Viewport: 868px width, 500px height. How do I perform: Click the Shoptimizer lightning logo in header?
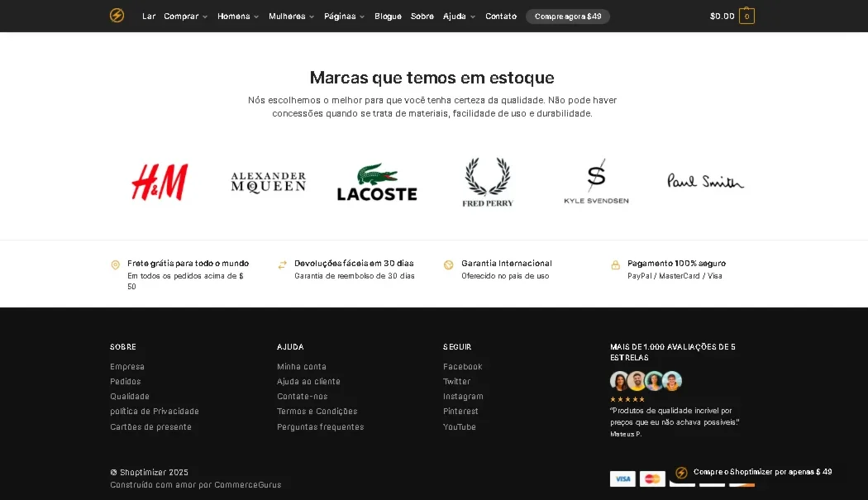(x=117, y=16)
